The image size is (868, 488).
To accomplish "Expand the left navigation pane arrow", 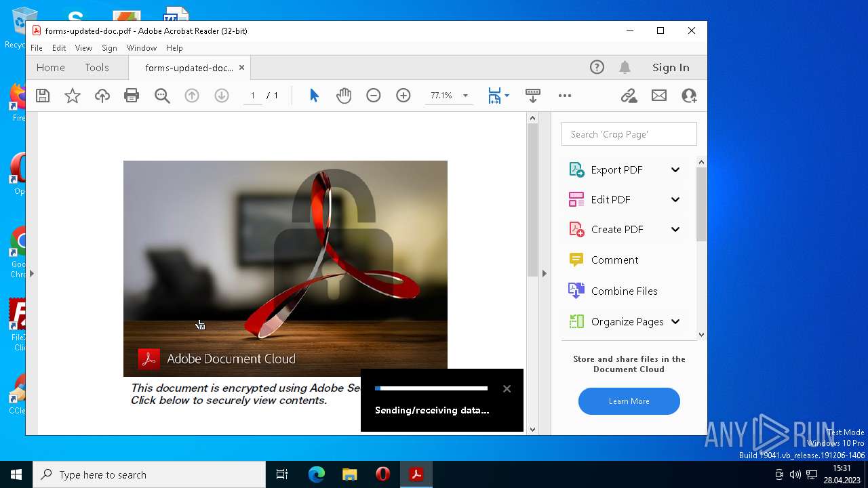I will tap(31, 273).
